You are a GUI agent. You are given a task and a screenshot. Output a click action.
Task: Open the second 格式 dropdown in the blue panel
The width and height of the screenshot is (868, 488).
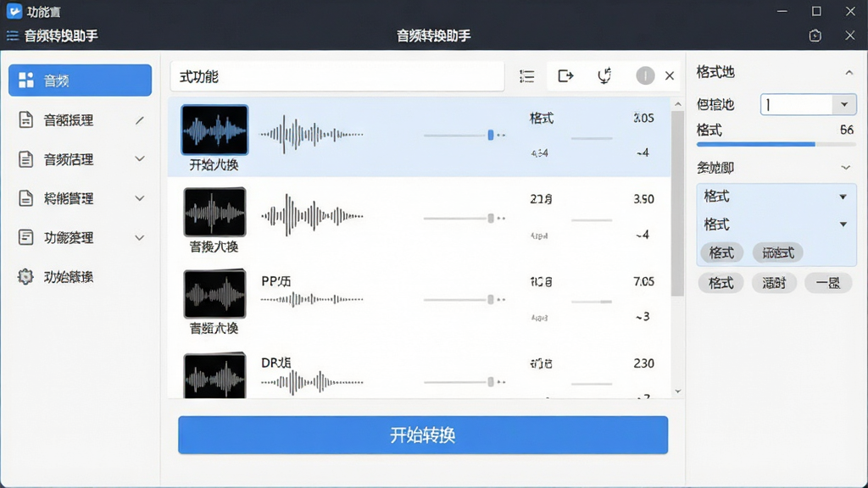point(776,224)
